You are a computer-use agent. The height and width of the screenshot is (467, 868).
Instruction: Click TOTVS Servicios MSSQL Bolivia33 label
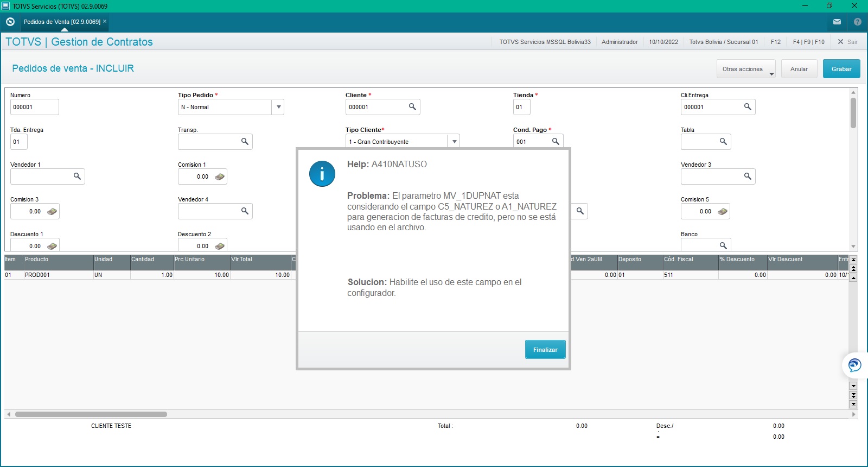click(x=545, y=42)
